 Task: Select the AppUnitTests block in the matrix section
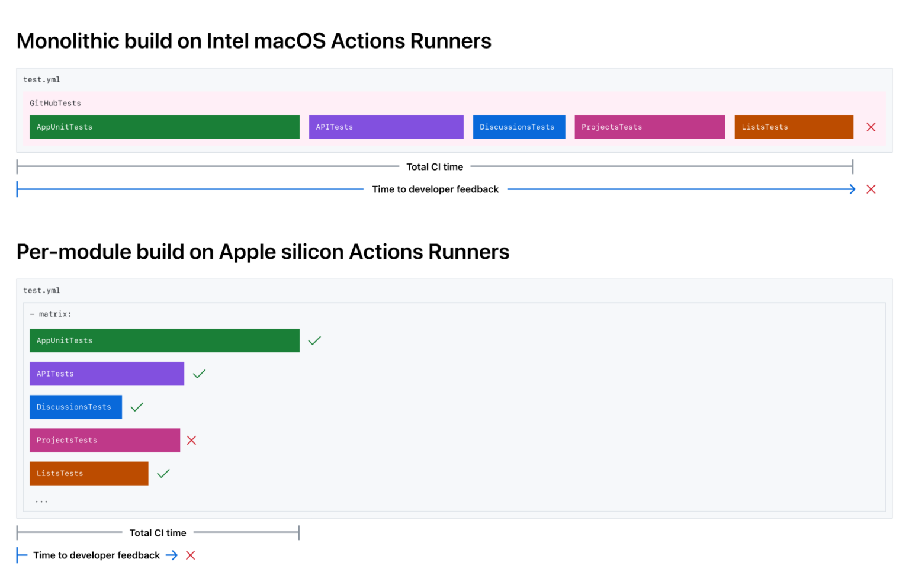pos(164,340)
